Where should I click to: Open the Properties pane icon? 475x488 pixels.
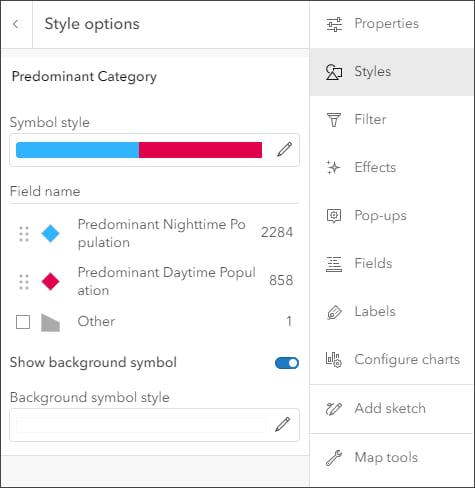334,24
